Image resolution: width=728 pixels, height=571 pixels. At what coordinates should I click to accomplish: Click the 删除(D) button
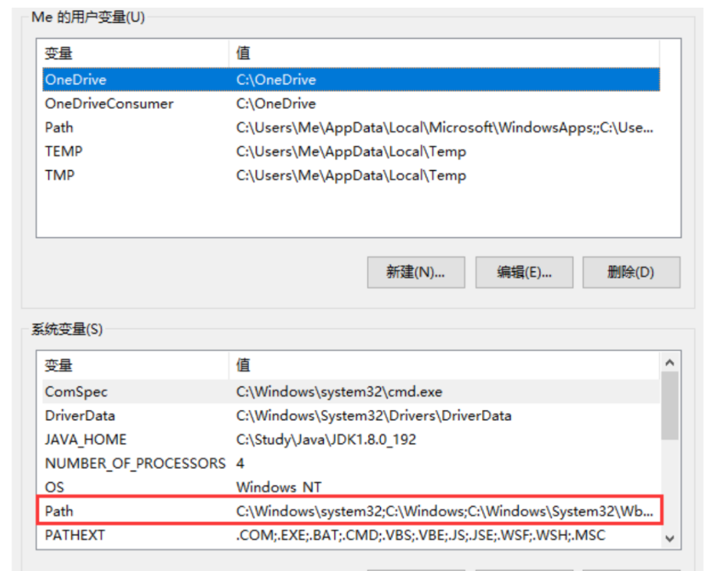click(x=631, y=272)
